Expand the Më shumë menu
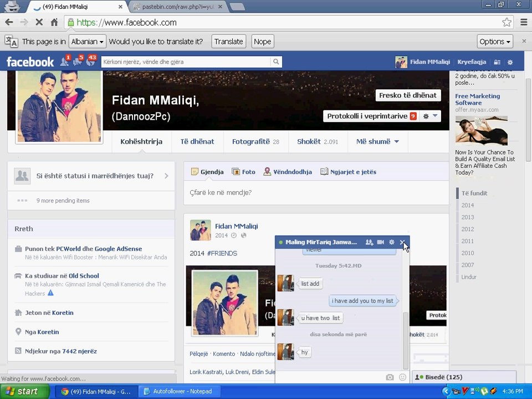The width and height of the screenshot is (532, 399). click(377, 141)
